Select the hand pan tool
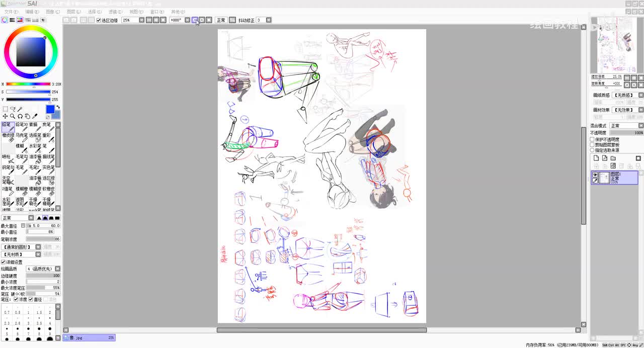The width and height of the screenshot is (644, 348). (27, 116)
